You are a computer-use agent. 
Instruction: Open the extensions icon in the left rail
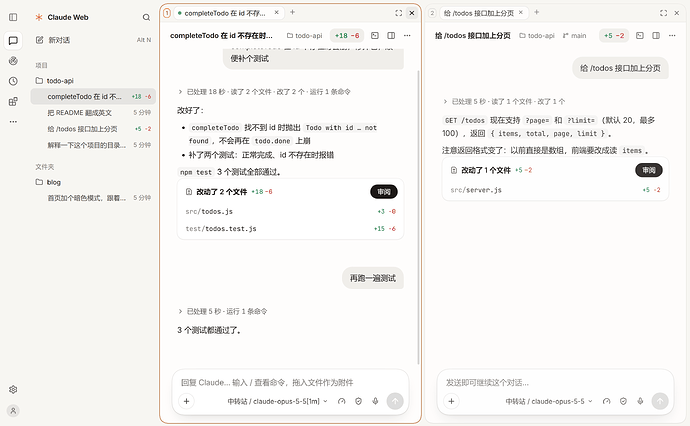13,101
